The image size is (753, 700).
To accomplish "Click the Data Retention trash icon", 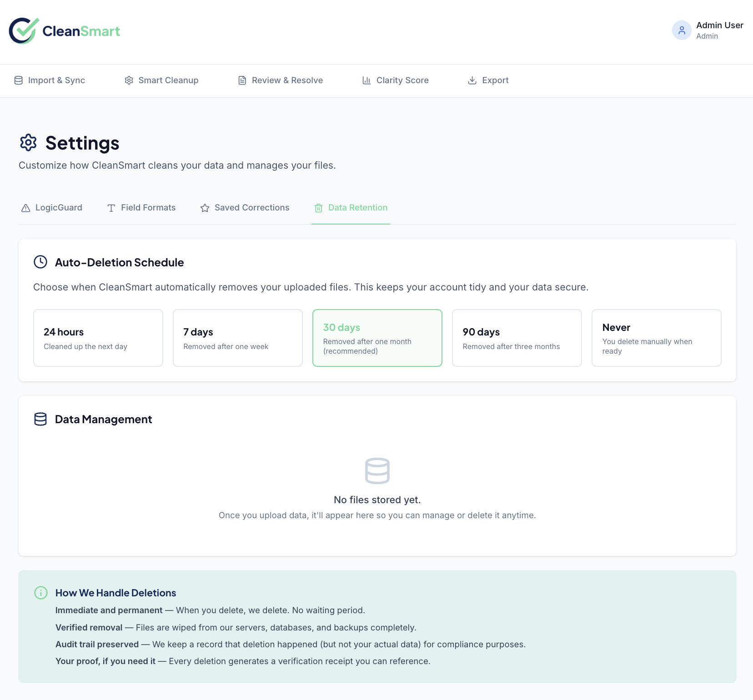I will [319, 208].
